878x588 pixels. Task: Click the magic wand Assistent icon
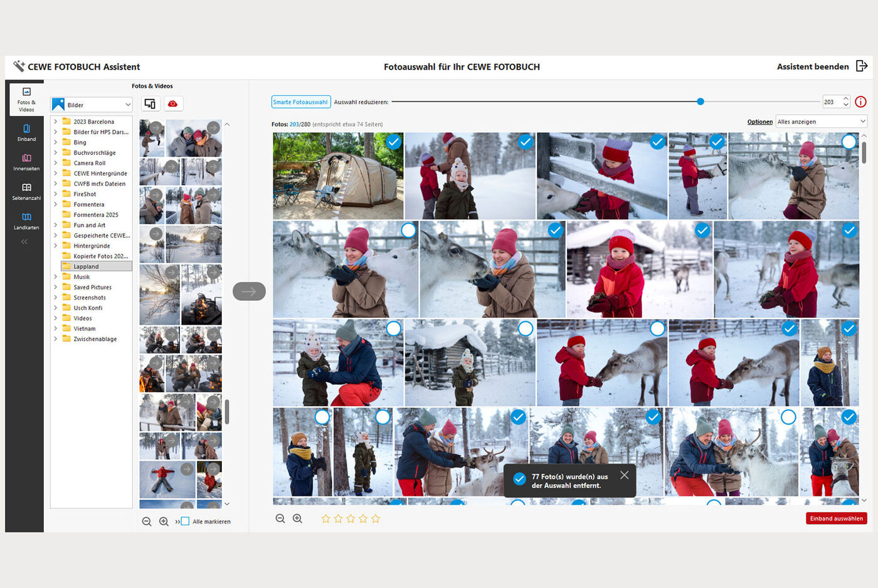click(x=19, y=66)
